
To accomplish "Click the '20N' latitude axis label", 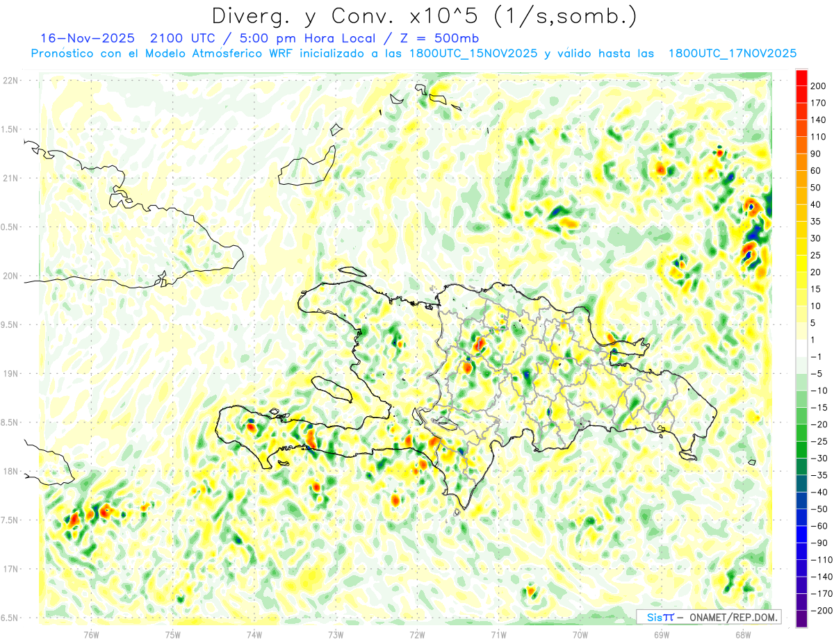I will point(10,276).
